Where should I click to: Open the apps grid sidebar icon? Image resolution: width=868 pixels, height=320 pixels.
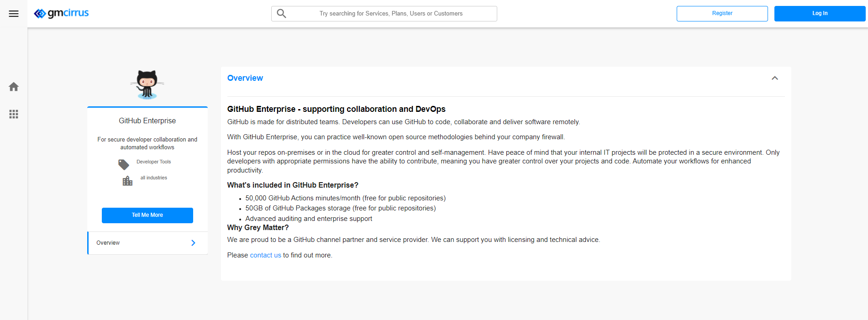click(x=14, y=114)
